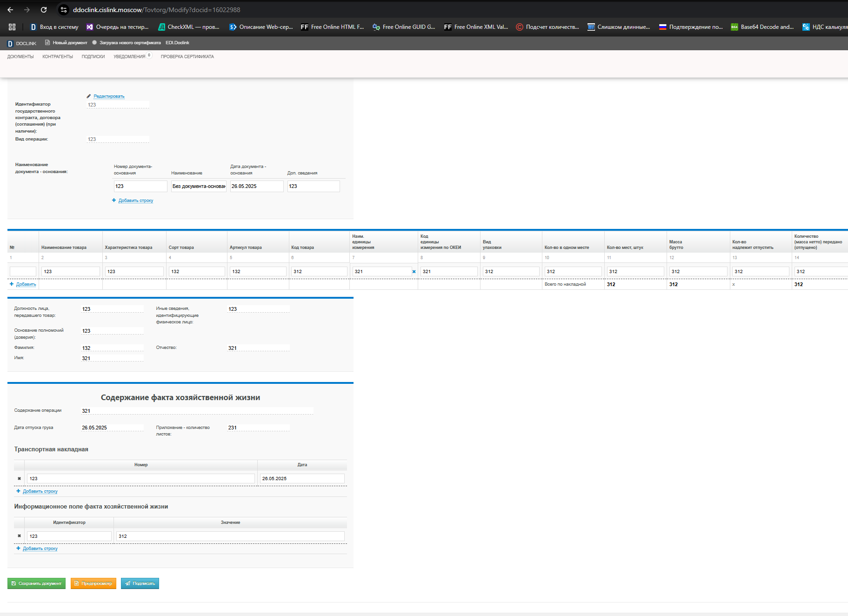Click the 'Идентификатор' input in information field table
The height and width of the screenshot is (616, 848).
click(69, 536)
